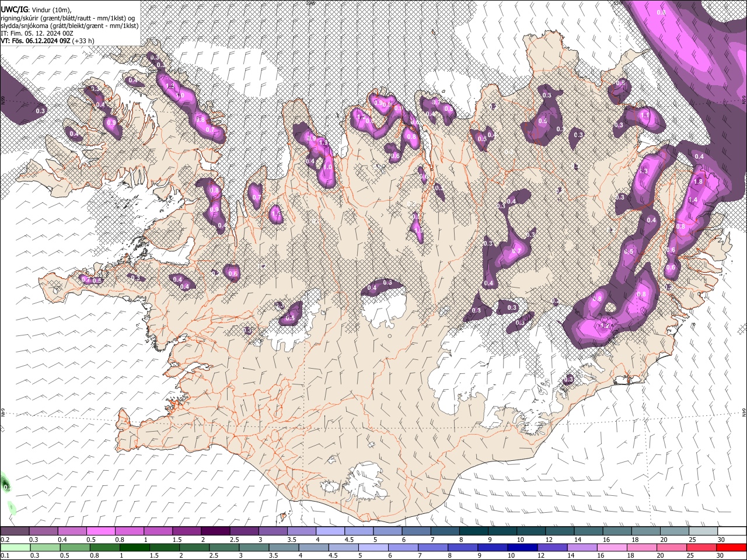Select the snow legend swatch for 2.5–3 mm
The width and height of the screenshot is (747, 560).
(244, 531)
